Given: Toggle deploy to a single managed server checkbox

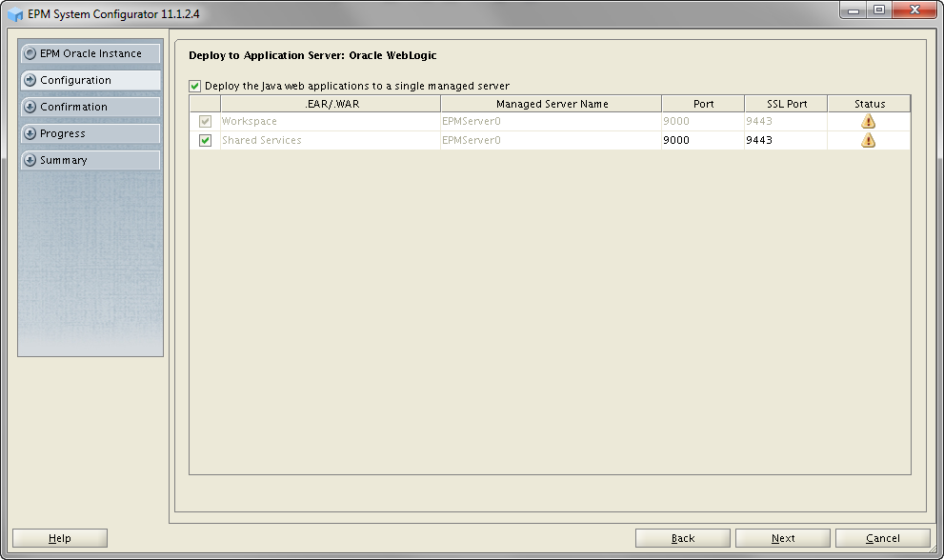Looking at the screenshot, I should [194, 86].
